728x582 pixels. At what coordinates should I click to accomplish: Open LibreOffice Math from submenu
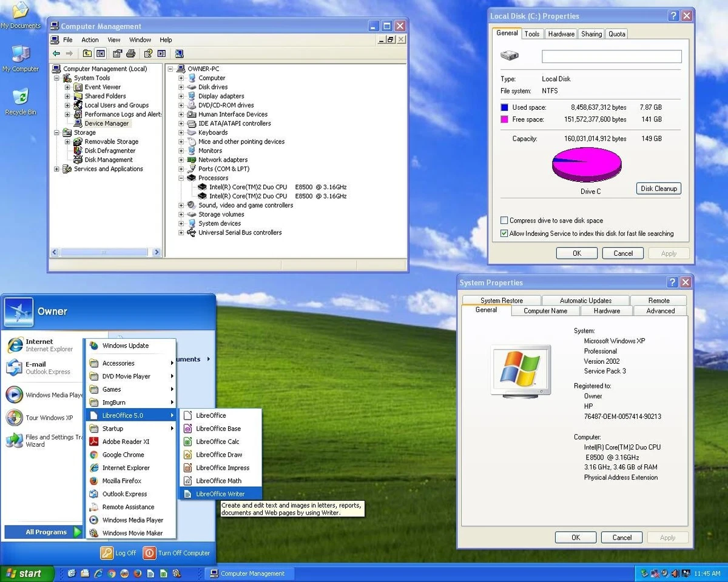coord(221,481)
